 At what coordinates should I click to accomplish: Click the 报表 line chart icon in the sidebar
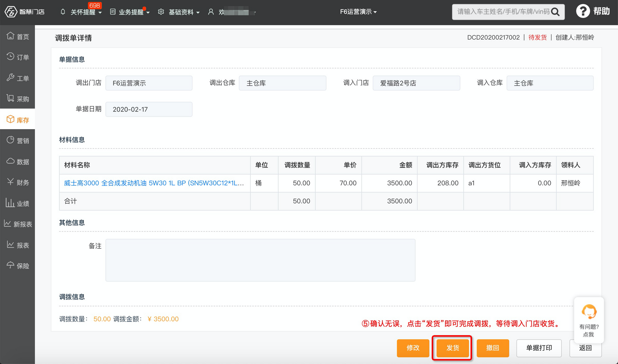click(x=10, y=244)
